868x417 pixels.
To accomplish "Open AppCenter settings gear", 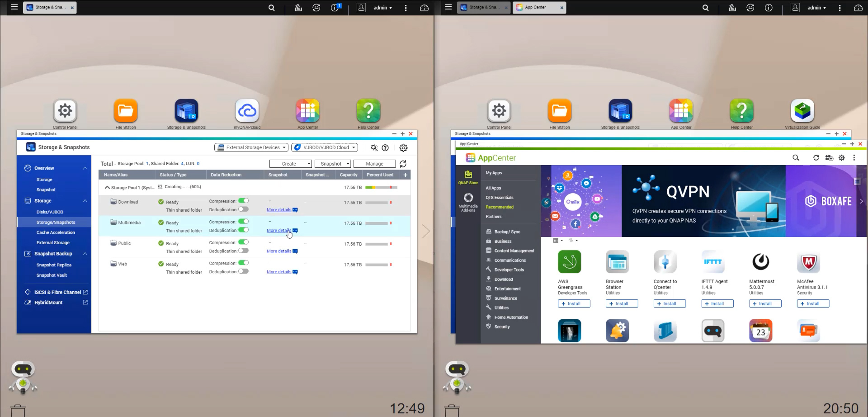I will 842,158.
